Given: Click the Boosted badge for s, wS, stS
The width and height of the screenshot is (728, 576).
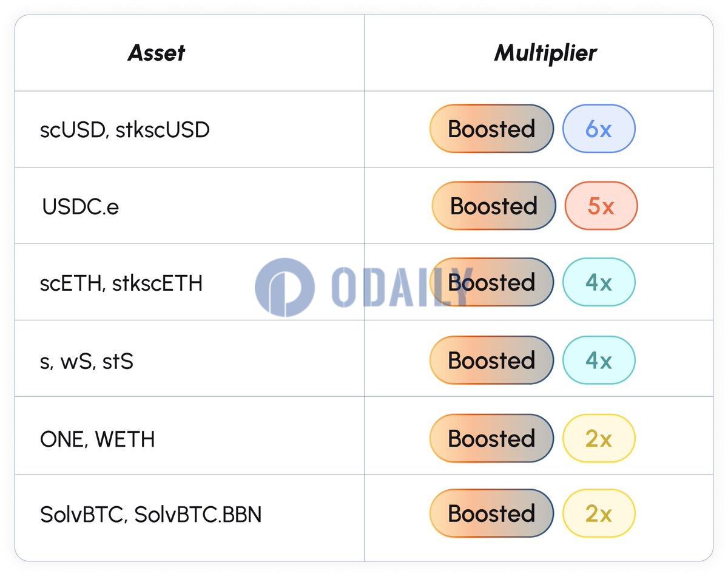Looking at the screenshot, I should click(x=491, y=360).
